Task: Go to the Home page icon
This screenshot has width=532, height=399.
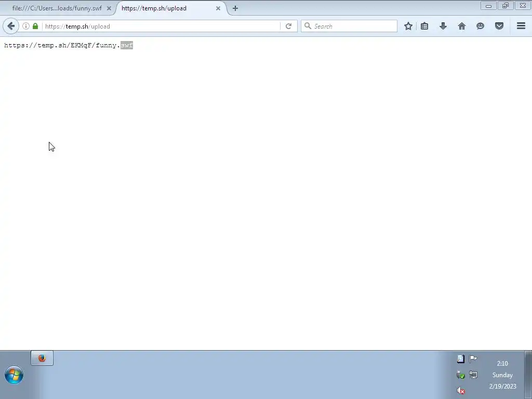Action: [x=462, y=26]
